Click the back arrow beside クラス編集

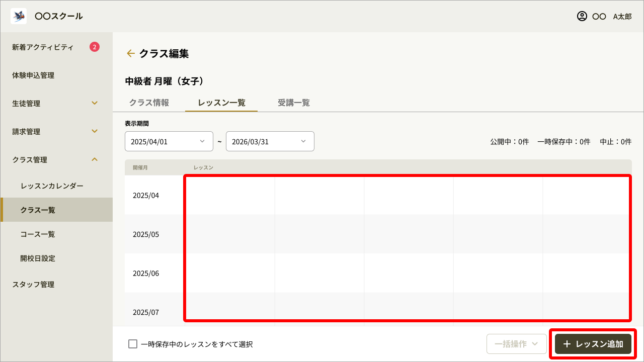click(x=130, y=53)
